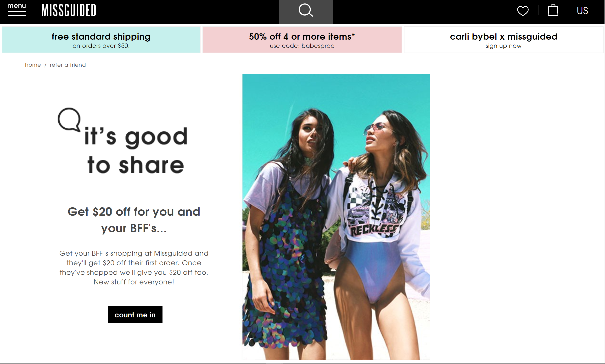The width and height of the screenshot is (605, 364).
Task: Open the carli bybel x missguided banner
Action: click(504, 40)
